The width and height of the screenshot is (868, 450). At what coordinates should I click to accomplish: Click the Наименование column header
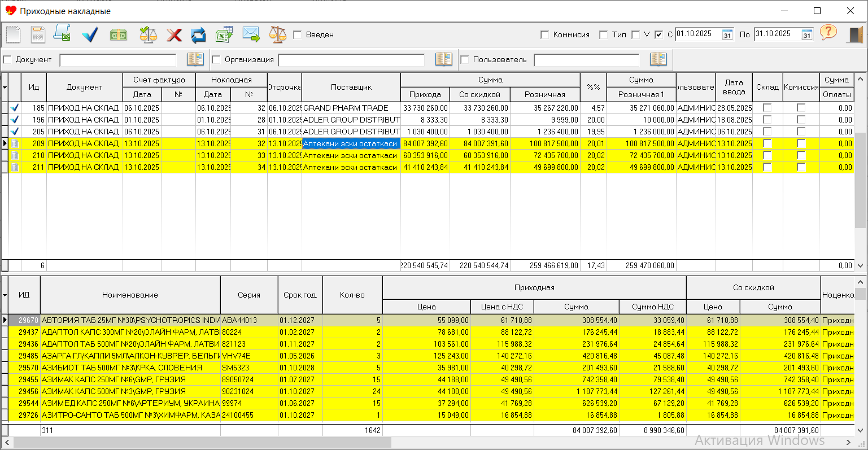pos(130,295)
